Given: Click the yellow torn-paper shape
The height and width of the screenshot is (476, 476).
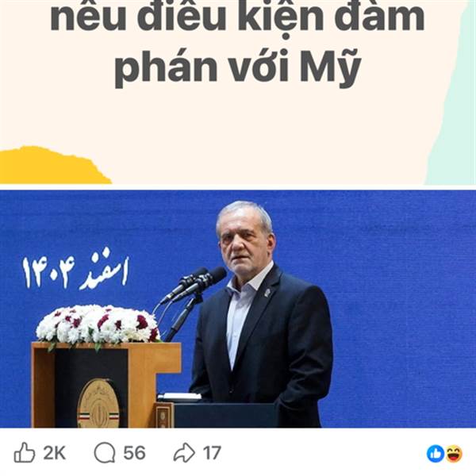Looking at the screenshot, I should point(55,166).
